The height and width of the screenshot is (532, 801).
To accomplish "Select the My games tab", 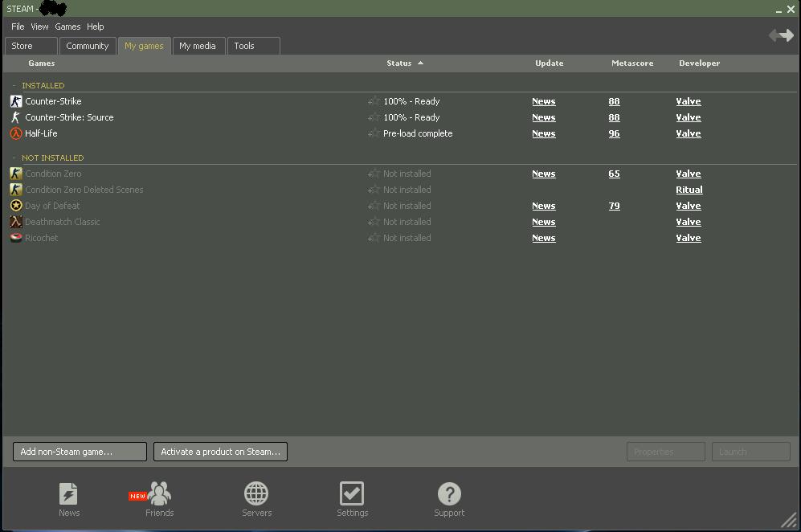I will [x=144, y=46].
